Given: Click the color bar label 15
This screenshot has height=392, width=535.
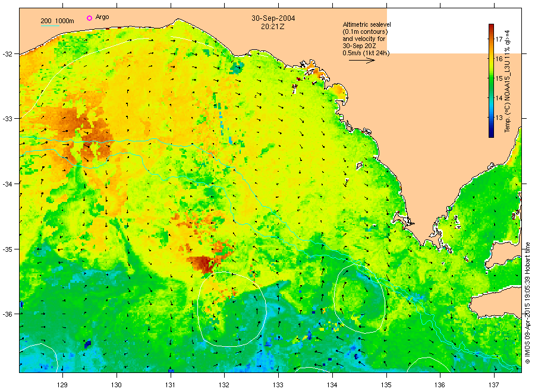Looking at the screenshot, I should (499, 78).
